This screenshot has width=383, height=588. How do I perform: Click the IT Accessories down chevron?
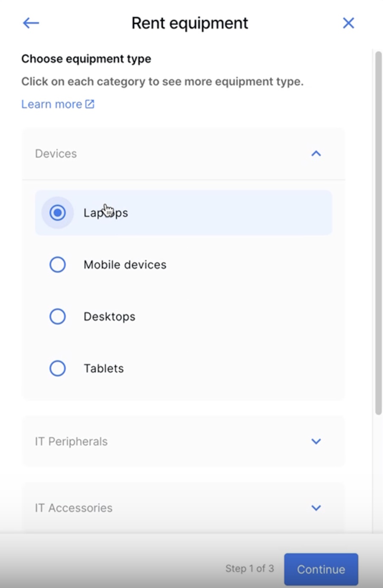click(316, 508)
